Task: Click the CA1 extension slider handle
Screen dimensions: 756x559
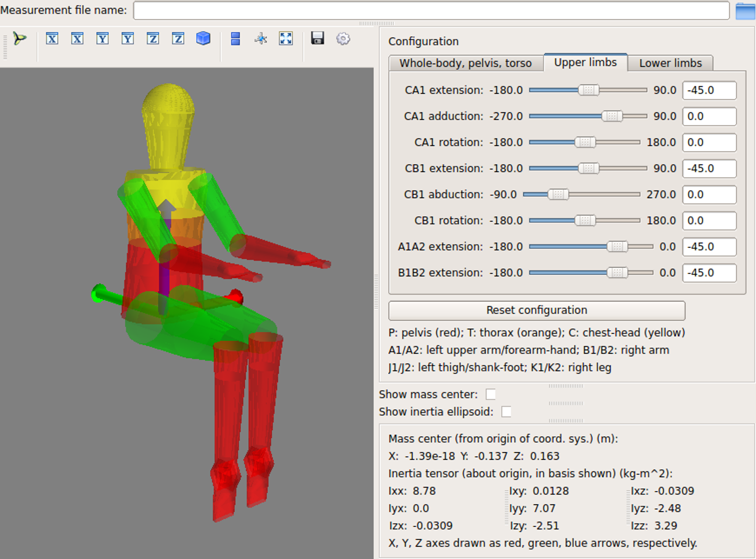Action: 588,90
